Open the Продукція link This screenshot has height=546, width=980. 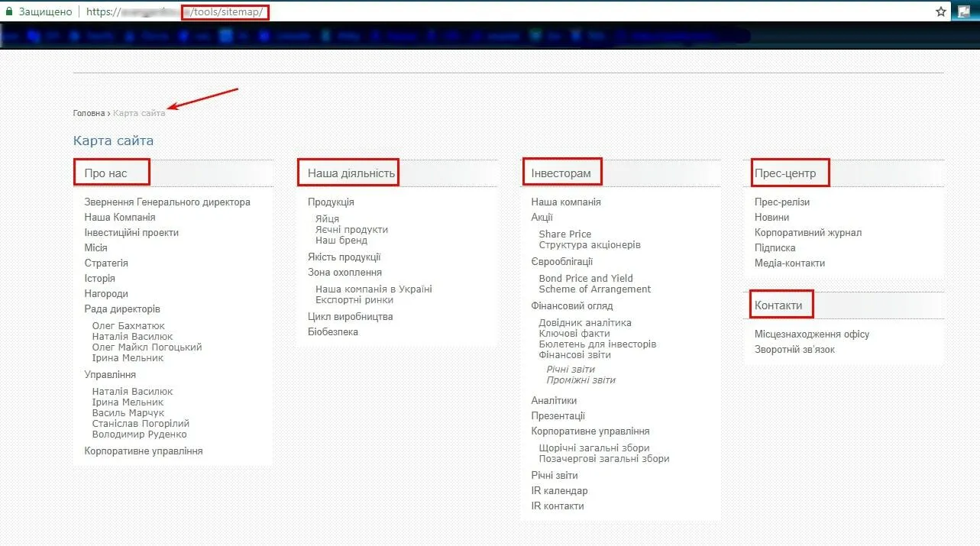coord(331,202)
